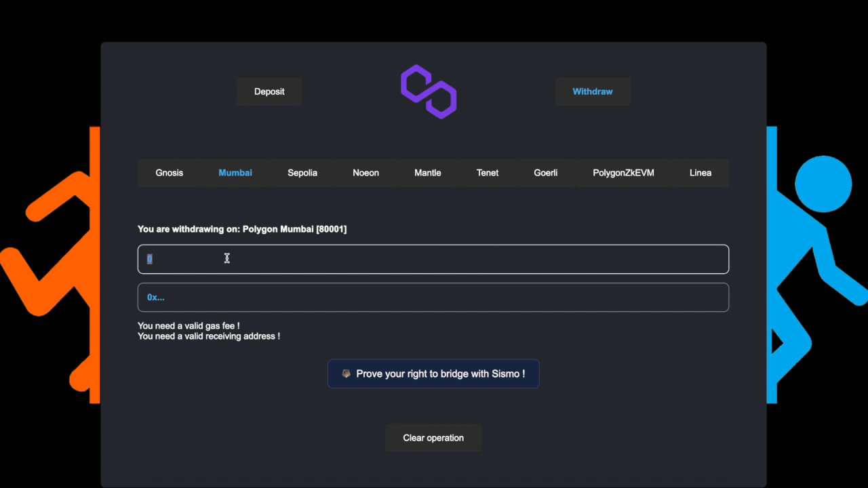868x488 pixels.
Task: Switch to the Sepolia network tab
Action: click(x=302, y=173)
